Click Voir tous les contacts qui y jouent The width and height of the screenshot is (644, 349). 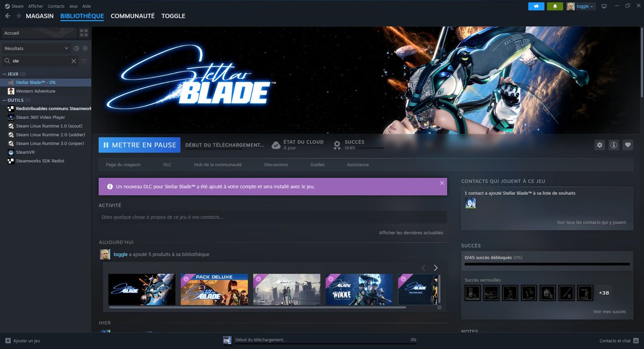click(x=591, y=222)
